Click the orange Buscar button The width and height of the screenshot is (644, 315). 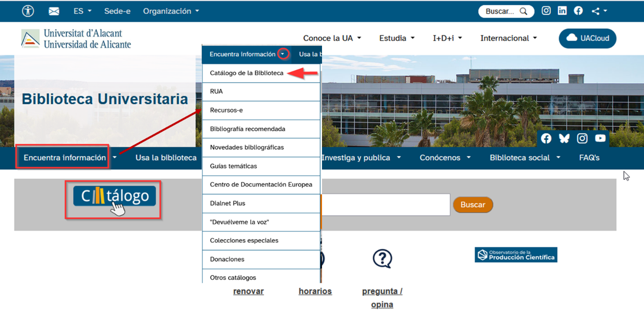[473, 205]
